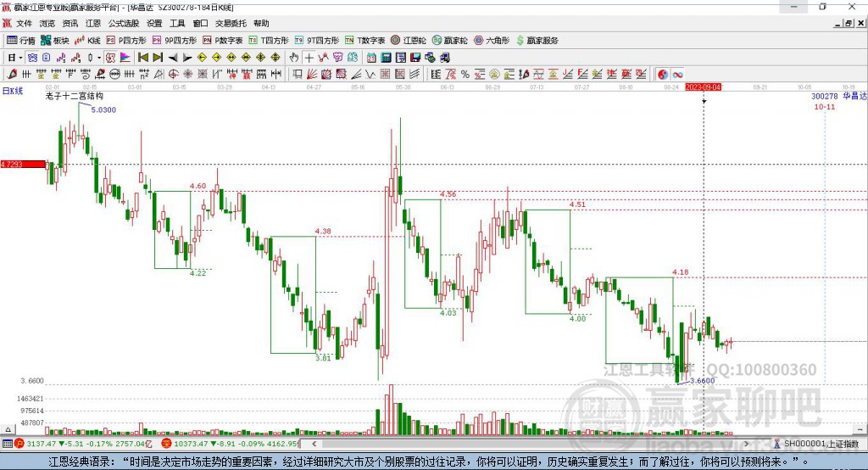Open the 设置 menu
Viewport: 868px width, 470px height.
(154, 23)
